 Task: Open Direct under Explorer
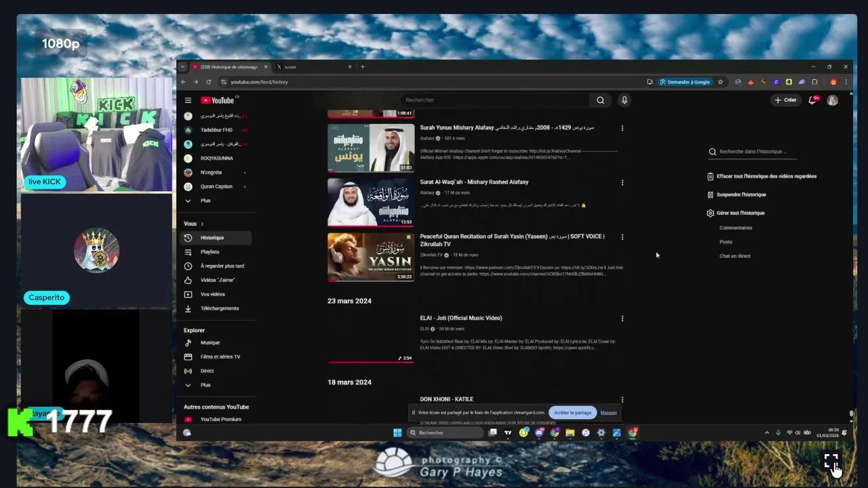tap(216, 371)
